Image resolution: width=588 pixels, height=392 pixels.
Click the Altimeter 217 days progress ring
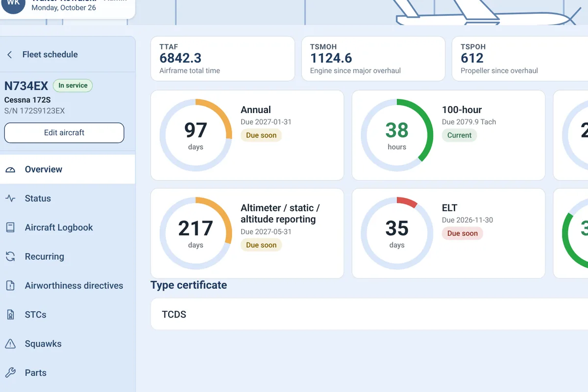click(196, 233)
